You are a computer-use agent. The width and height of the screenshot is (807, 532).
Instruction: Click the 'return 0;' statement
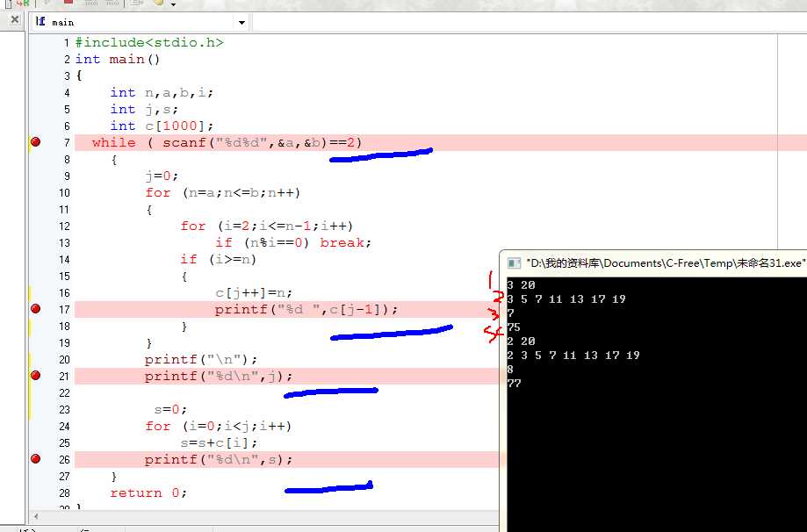pos(148,492)
